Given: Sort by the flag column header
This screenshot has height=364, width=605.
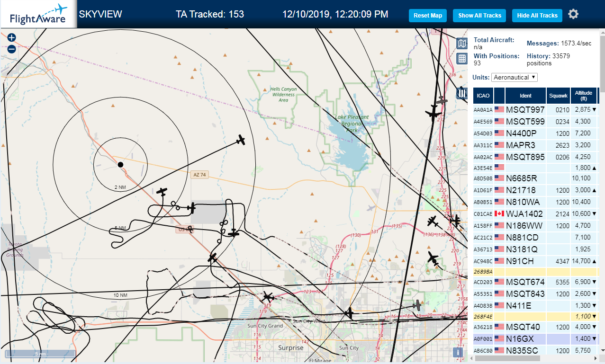Looking at the screenshot, I should pyautogui.click(x=499, y=96).
